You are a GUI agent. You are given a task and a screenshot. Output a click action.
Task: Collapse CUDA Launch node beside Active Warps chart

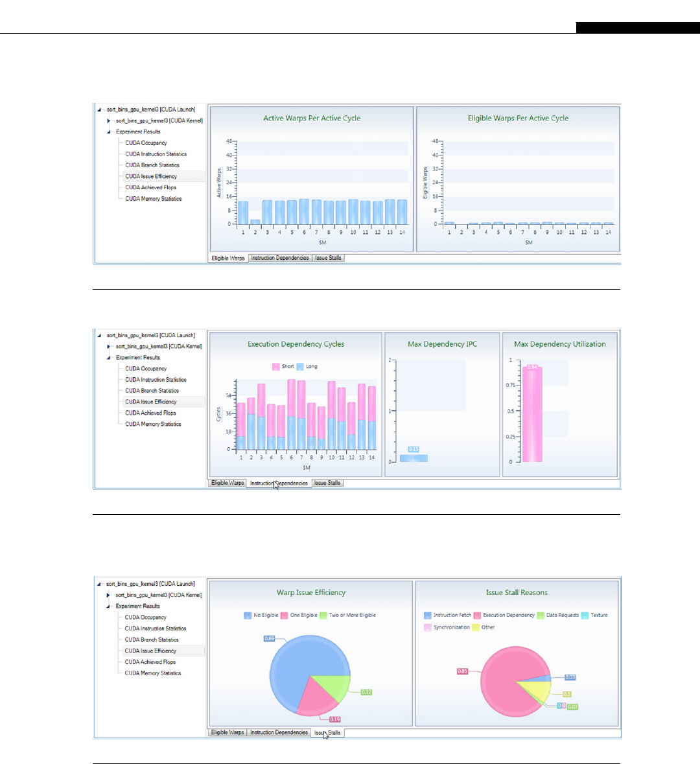point(99,110)
